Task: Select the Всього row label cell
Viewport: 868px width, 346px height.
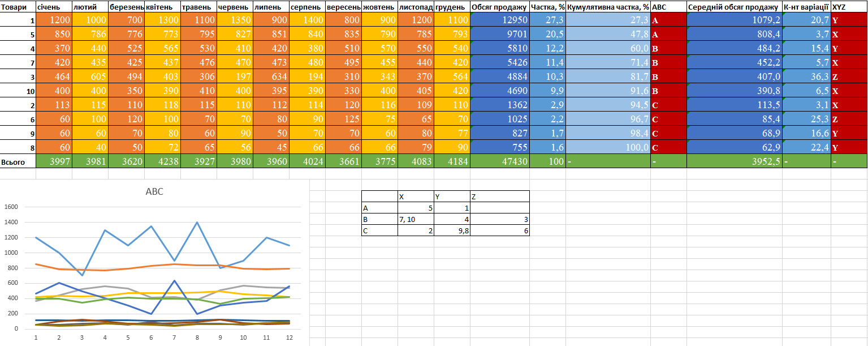Action: point(18,162)
